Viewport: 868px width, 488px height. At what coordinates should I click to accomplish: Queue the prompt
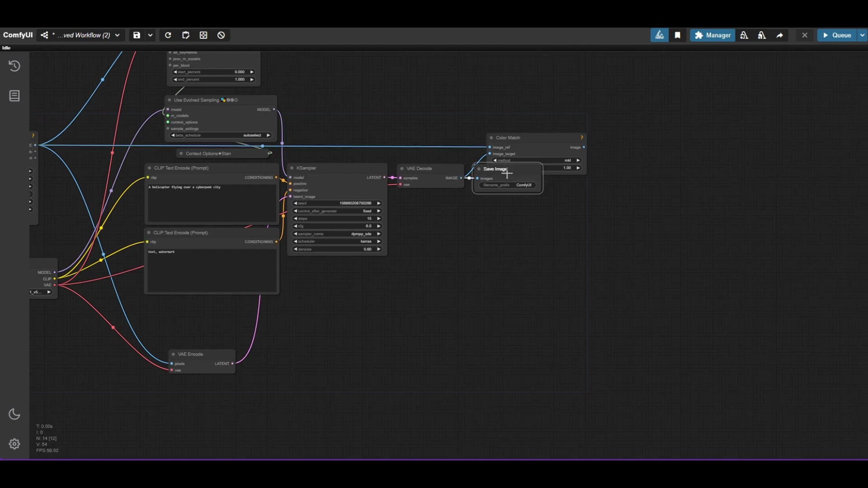(837, 35)
